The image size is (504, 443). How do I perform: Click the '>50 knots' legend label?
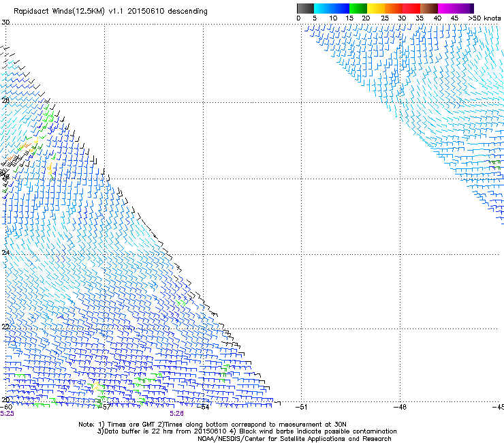pyautogui.click(x=484, y=18)
